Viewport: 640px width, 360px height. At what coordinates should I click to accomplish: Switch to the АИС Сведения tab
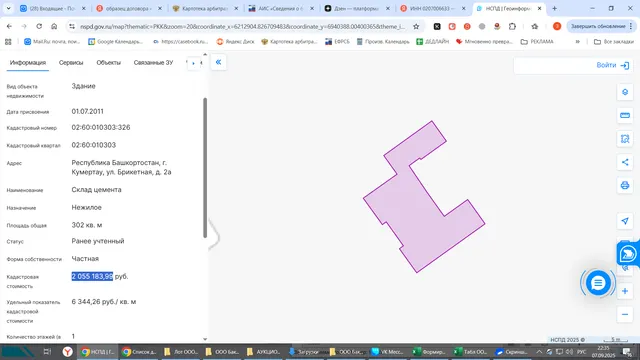(281, 9)
